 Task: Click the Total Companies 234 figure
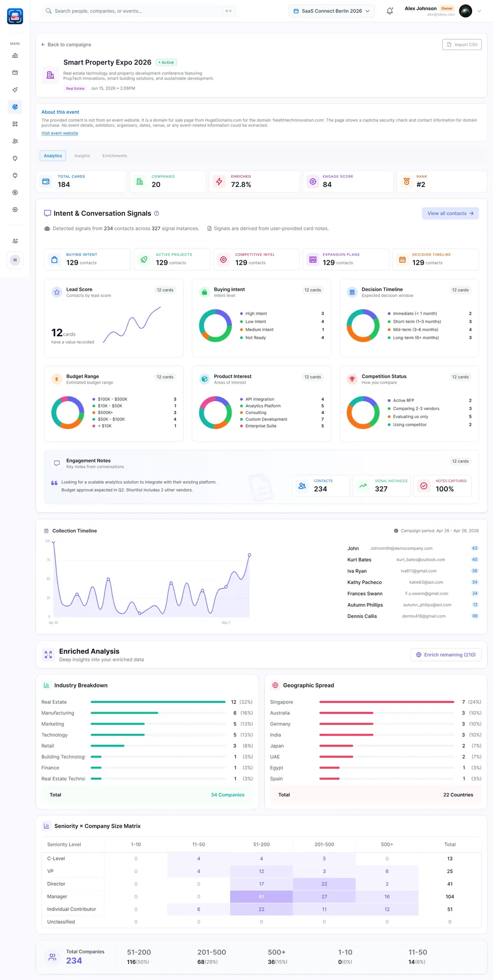(x=74, y=961)
